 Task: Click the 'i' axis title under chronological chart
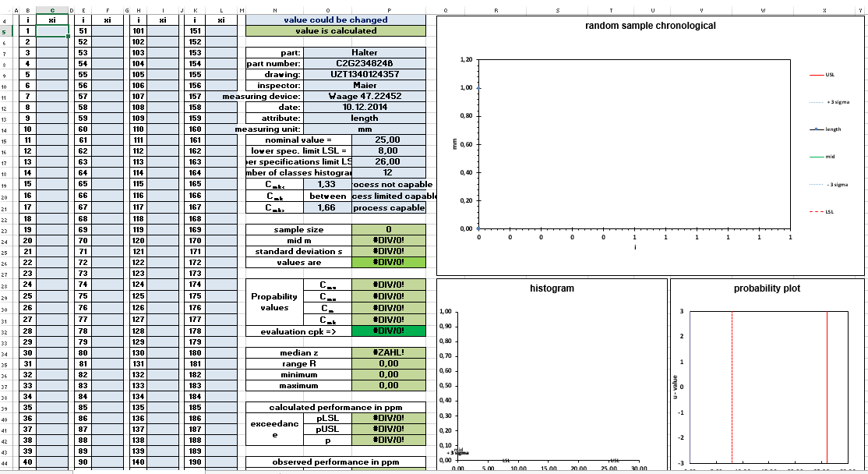tap(635, 247)
